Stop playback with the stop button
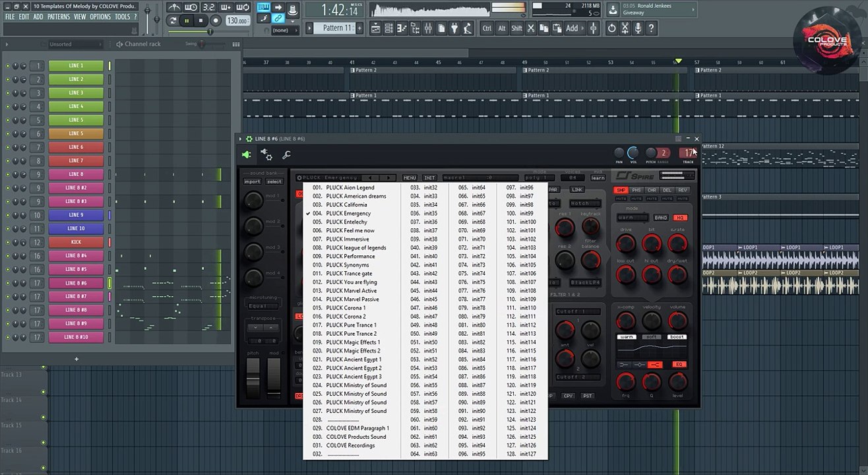This screenshot has height=475, width=868. pos(201,20)
